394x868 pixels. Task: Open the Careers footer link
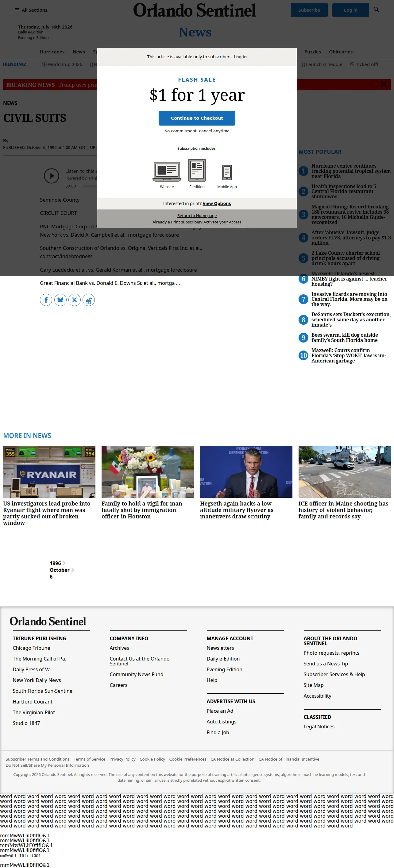118,685
